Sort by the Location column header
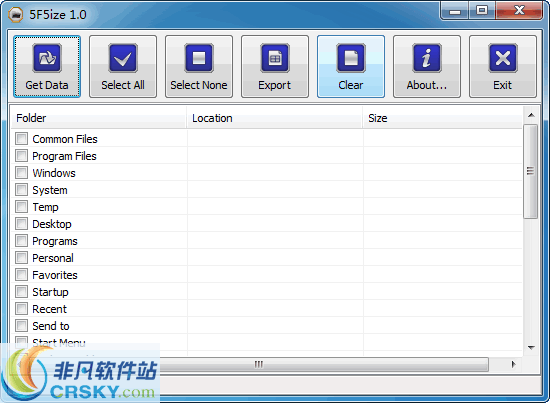The image size is (550, 403). 275,118
